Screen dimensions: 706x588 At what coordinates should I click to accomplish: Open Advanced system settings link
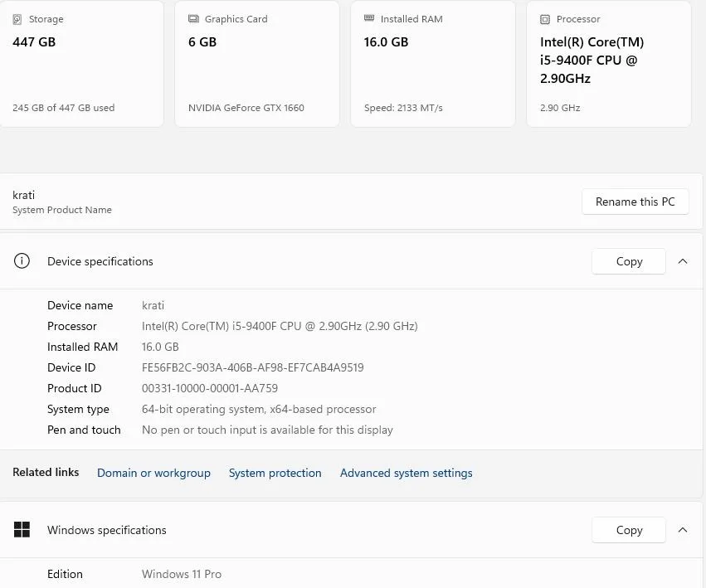point(407,473)
